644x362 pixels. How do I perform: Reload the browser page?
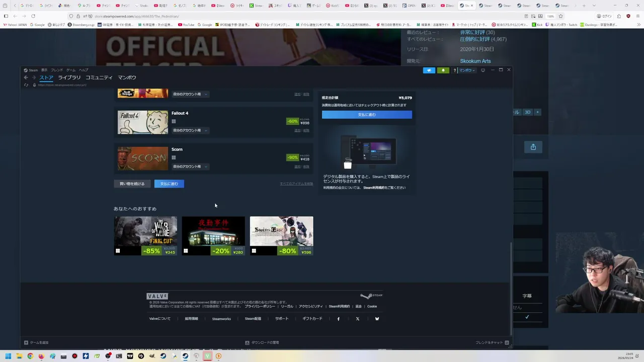click(33, 16)
